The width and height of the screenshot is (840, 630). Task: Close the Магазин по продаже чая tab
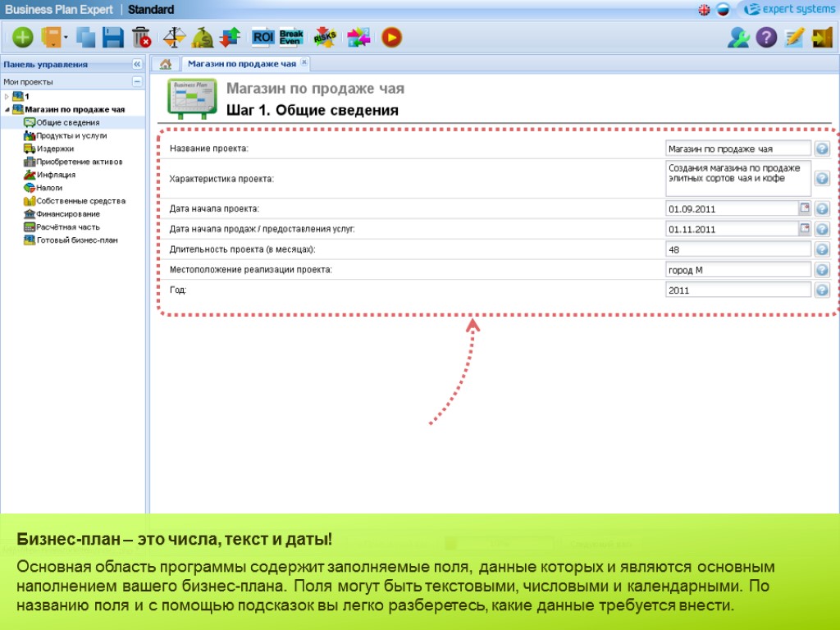point(304,62)
